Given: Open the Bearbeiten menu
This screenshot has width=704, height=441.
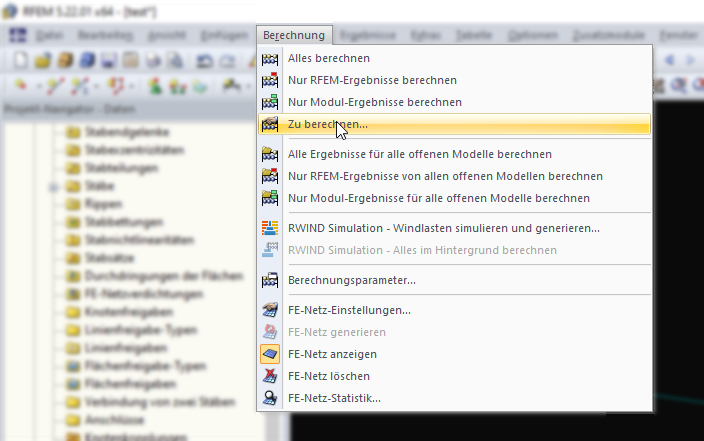Looking at the screenshot, I should tap(105, 35).
